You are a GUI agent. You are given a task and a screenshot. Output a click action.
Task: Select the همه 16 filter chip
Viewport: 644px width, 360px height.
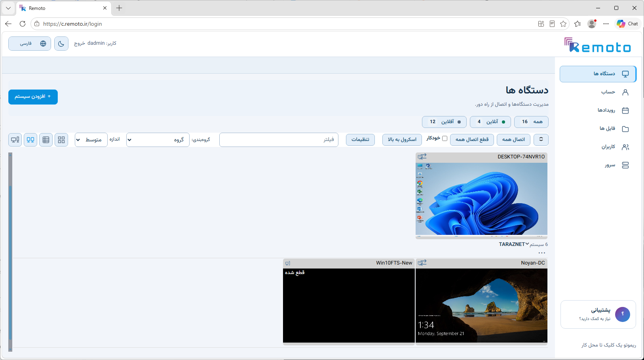[531, 122]
